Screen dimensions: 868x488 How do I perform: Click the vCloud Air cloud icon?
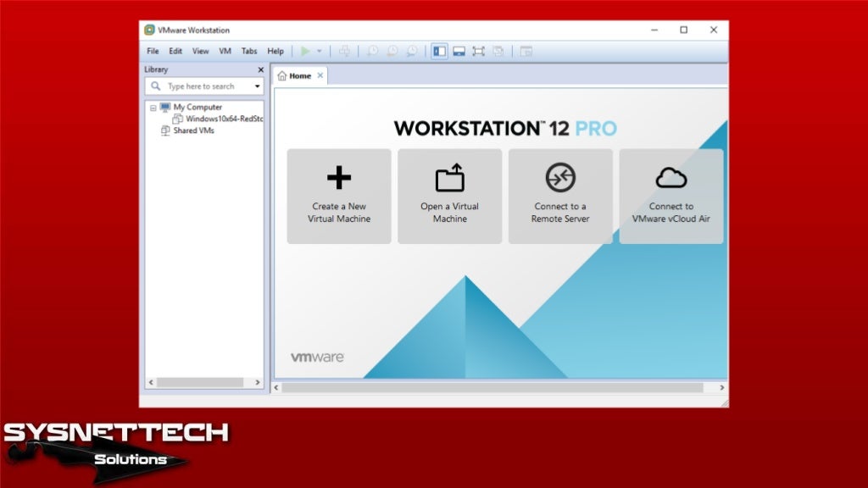click(x=671, y=178)
